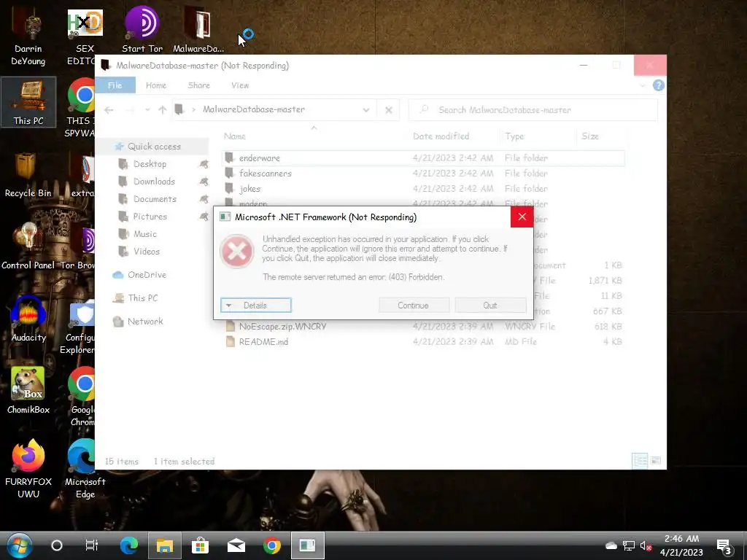Click Continue in the error dialog

[x=414, y=306]
